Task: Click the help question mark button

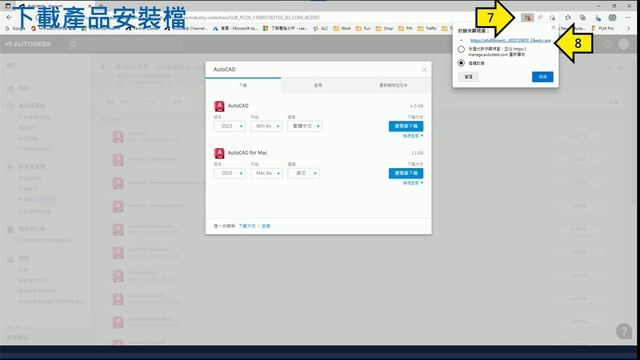Action: [624, 331]
